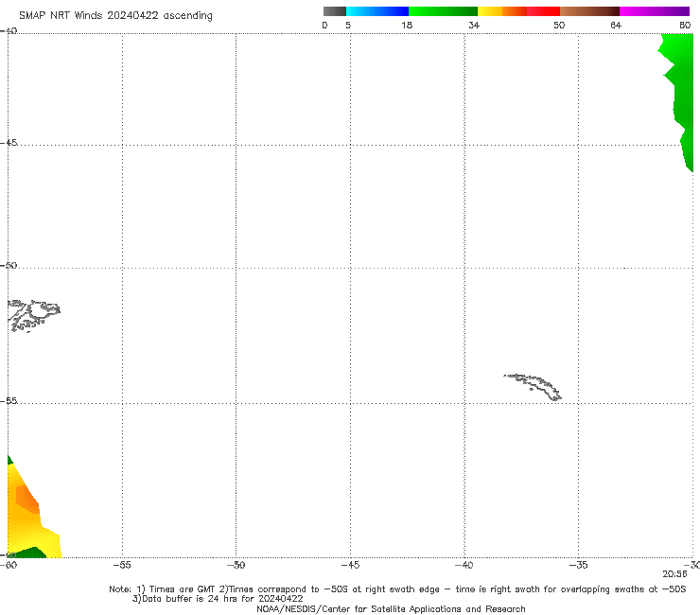
Task: Click the longitude label -55
Action: (122, 565)
